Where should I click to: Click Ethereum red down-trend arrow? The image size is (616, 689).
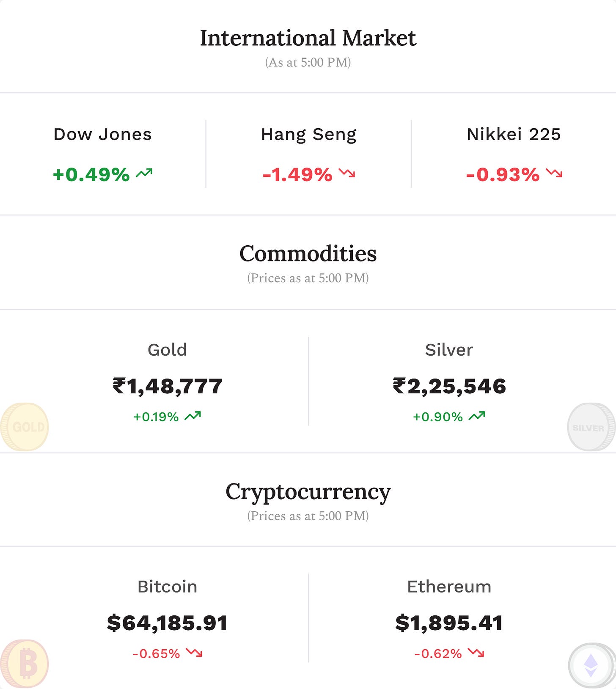tap(476, 653)
